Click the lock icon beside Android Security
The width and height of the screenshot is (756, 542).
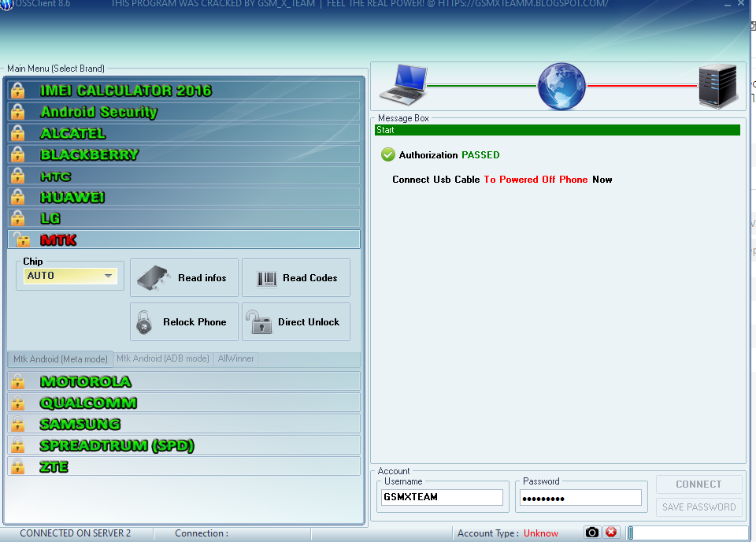(x=18, y=111)
